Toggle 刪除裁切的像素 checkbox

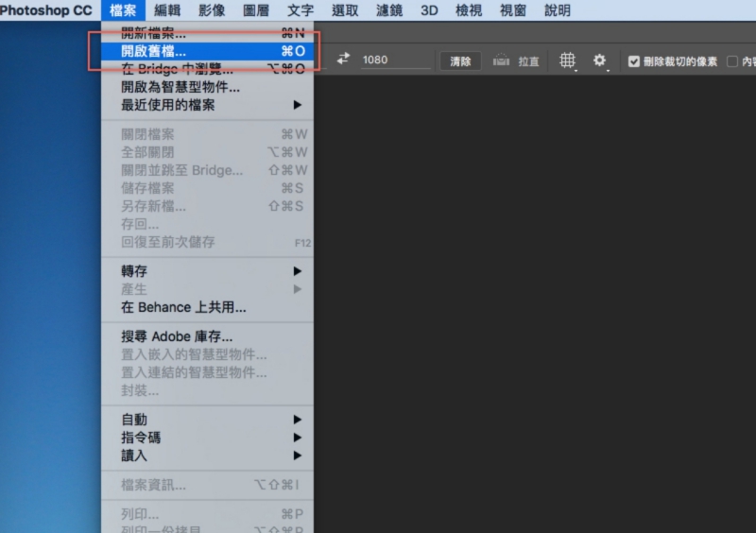(x=634, y=61)
